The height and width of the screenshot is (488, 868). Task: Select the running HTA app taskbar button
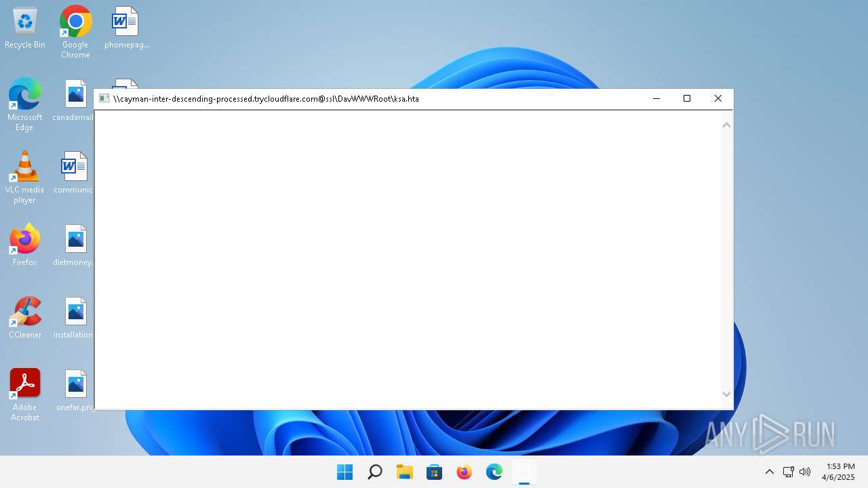click(524, 472)
